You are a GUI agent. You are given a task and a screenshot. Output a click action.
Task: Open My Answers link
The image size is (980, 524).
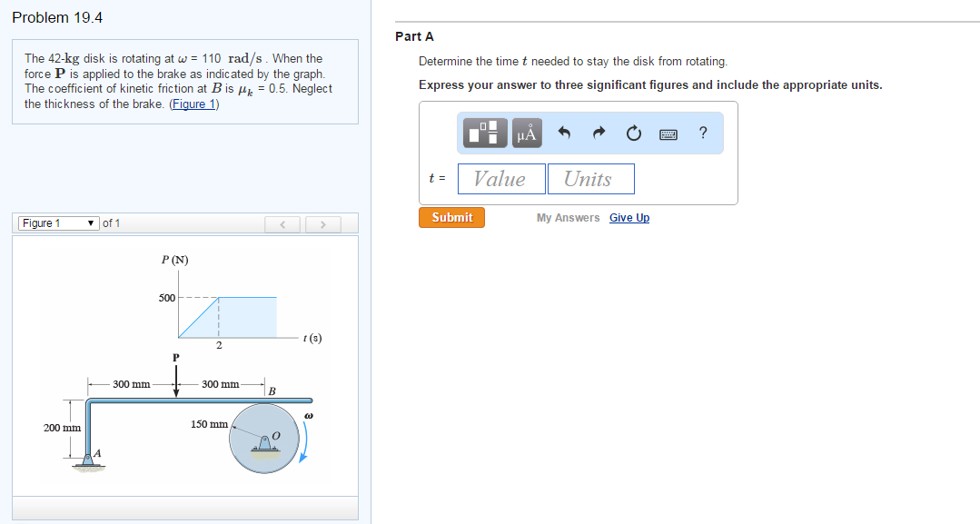[x=568, y=218]
